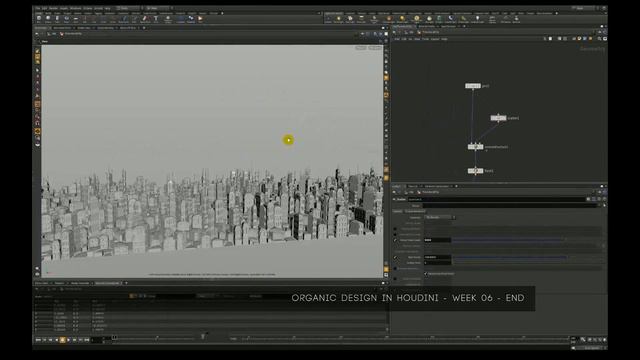Viewport: 640px width, 360px height.
Task: Click the node name field in parameter pane
Action: (x=496, y=199)
